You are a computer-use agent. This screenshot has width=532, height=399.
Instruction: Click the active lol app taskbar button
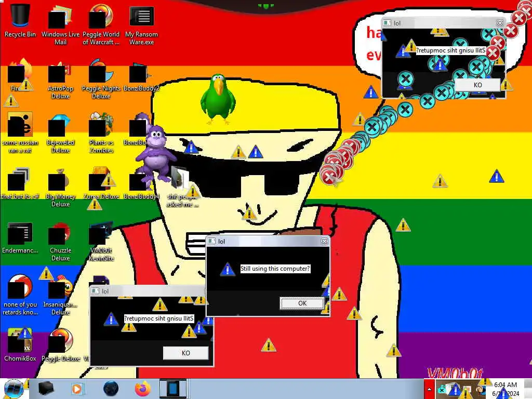174,389
